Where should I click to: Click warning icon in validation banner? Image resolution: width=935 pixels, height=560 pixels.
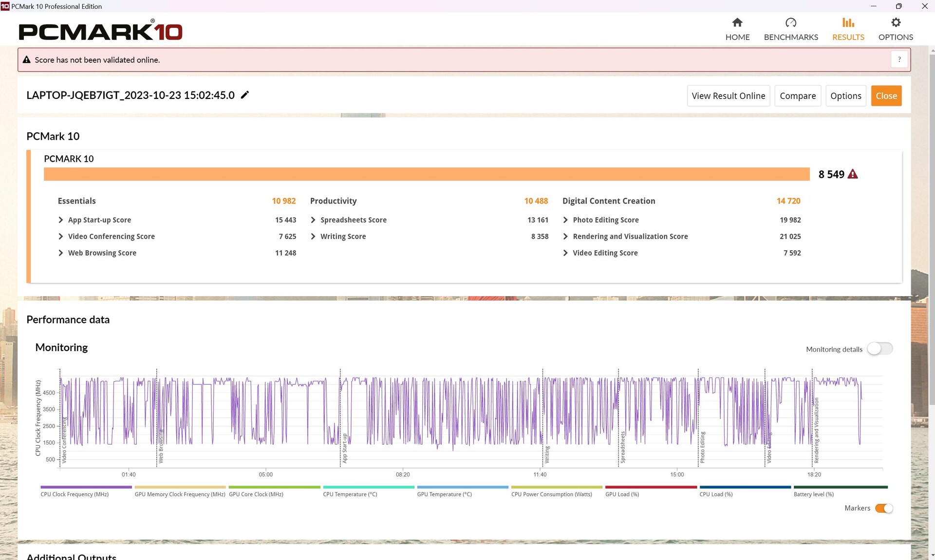27,59
